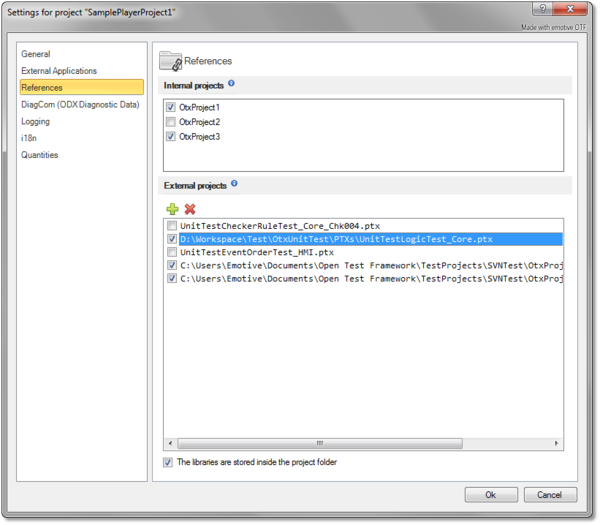Open DiagCom (ODX Diagnostic Data) settings
This screenshot has height=525, width=600.
click(x=80, y=104)
